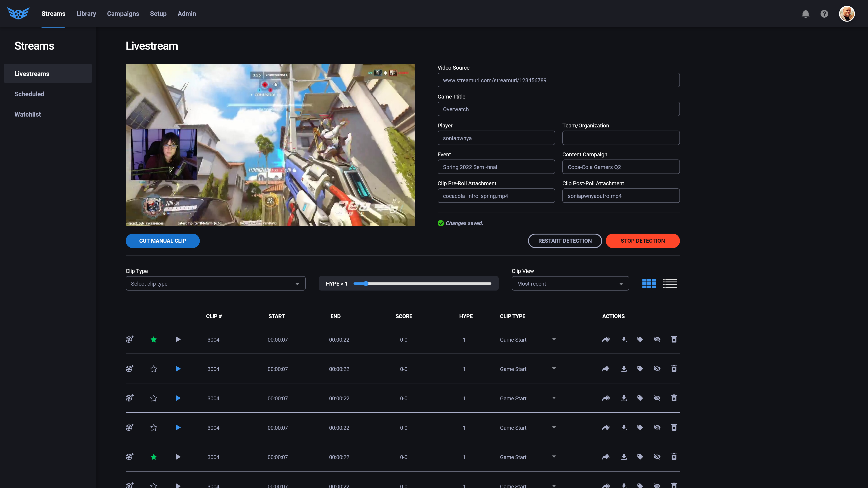This screenshot has width=868, height=488.
Task: Tag the second clip in the list
Action: coord(640,369)
